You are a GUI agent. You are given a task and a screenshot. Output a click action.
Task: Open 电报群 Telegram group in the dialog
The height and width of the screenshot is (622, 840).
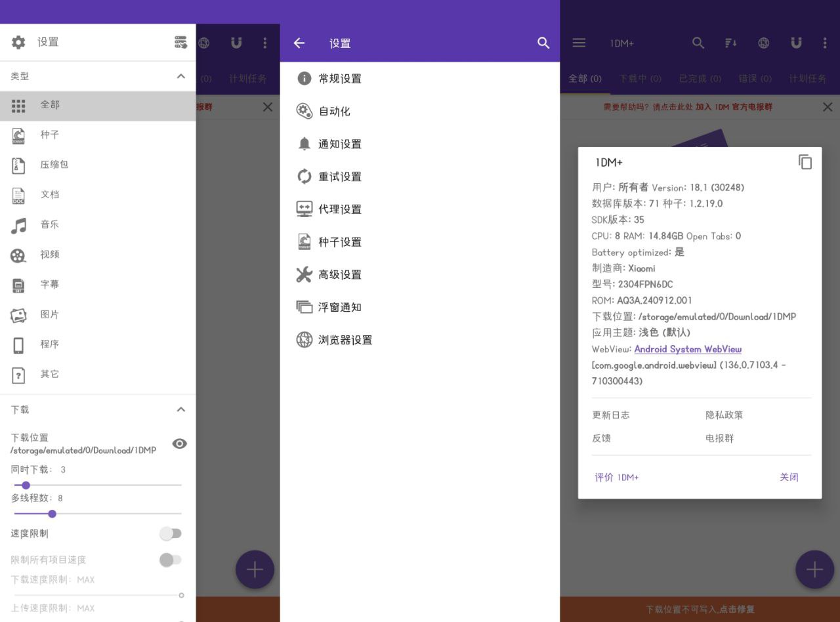(720, 438)
